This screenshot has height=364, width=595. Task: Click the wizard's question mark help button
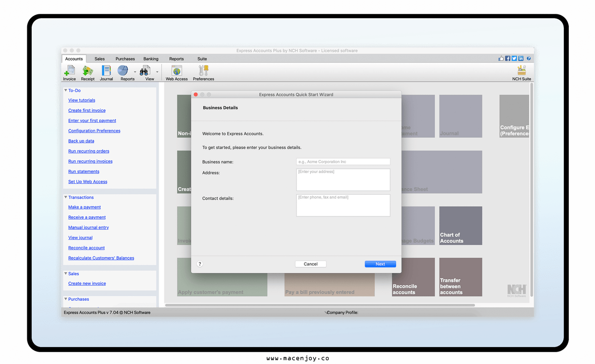pos(200,264)
